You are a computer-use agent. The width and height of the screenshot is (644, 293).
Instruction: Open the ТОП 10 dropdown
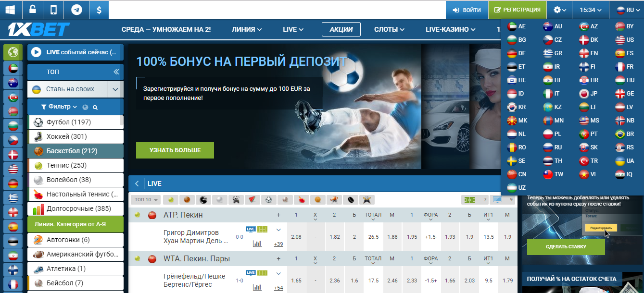(145, 200)
